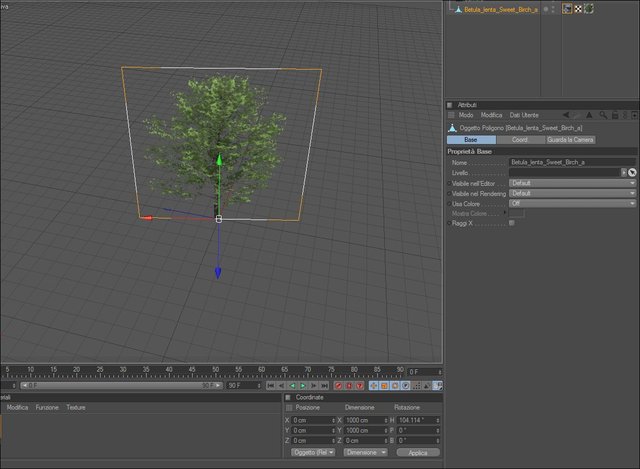Click the red record keyframe button

point(338,385)
